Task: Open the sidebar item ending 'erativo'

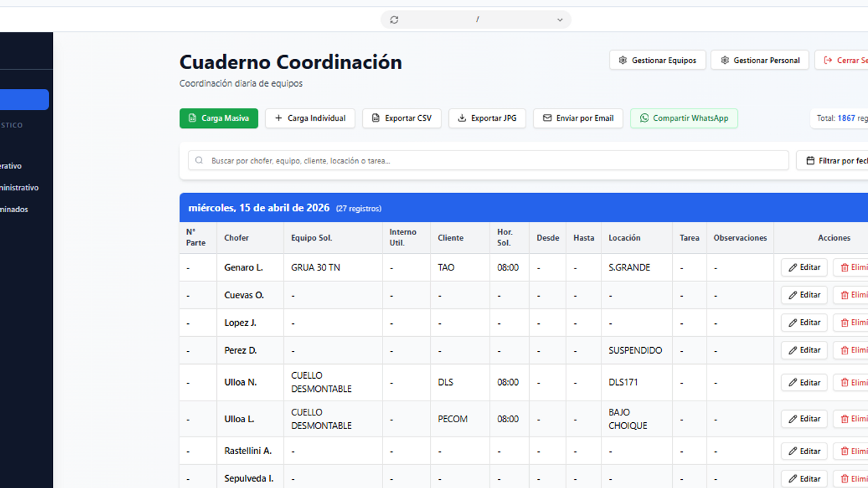Action: click(x=12, y=166)
